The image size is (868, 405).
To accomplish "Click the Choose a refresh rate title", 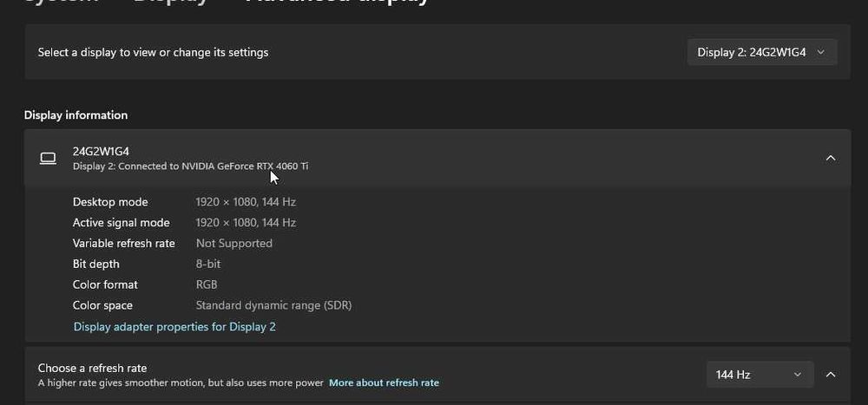I will tap(92, 369).
